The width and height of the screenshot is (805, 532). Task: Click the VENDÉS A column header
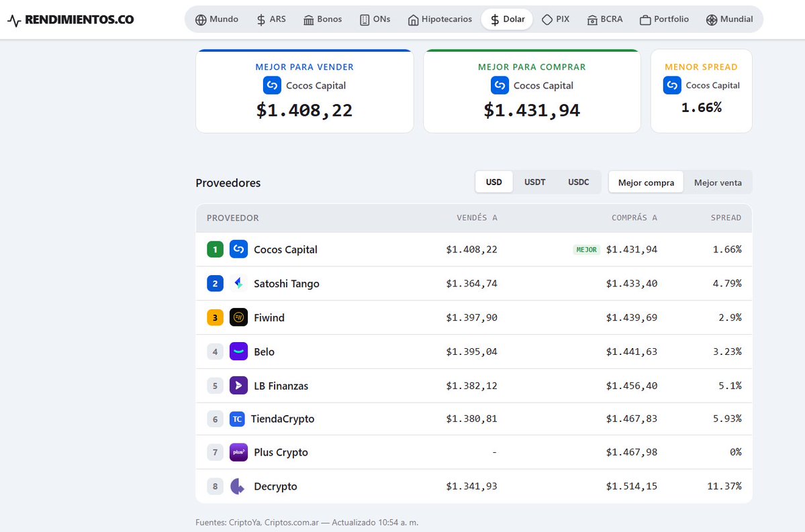pyautogui.click(x=477, y=218)
